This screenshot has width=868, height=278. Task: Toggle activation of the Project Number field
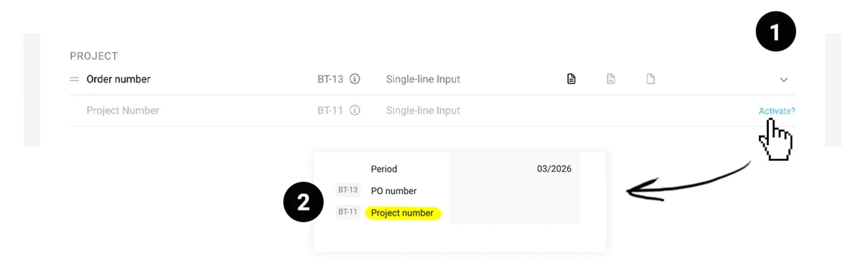click(x=777, y=110)
